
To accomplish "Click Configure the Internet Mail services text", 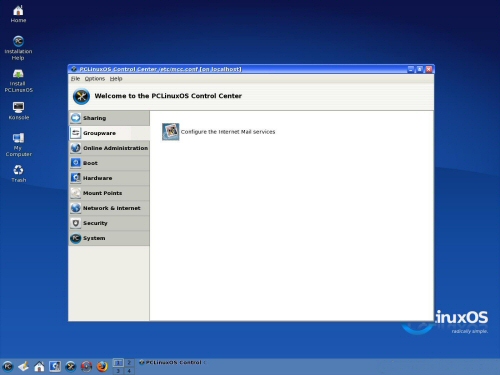I will coord(228,132).
